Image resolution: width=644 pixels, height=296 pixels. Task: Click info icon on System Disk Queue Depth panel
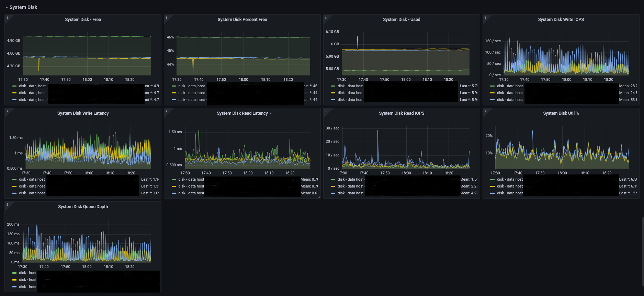tap(7, 204)
